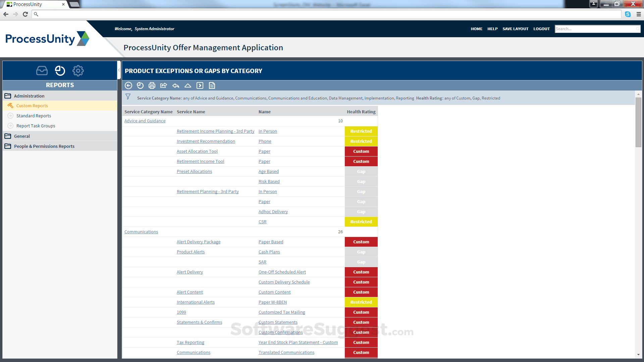The height and width of the screenshot is (362, 644).
Task: Expand the General folder
Action: 22,136
